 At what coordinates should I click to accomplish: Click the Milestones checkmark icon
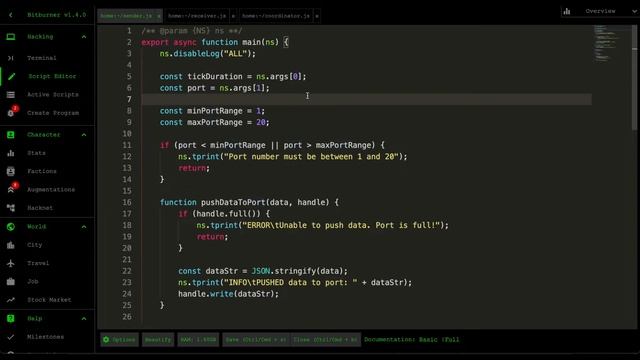[x=11, y=337]
